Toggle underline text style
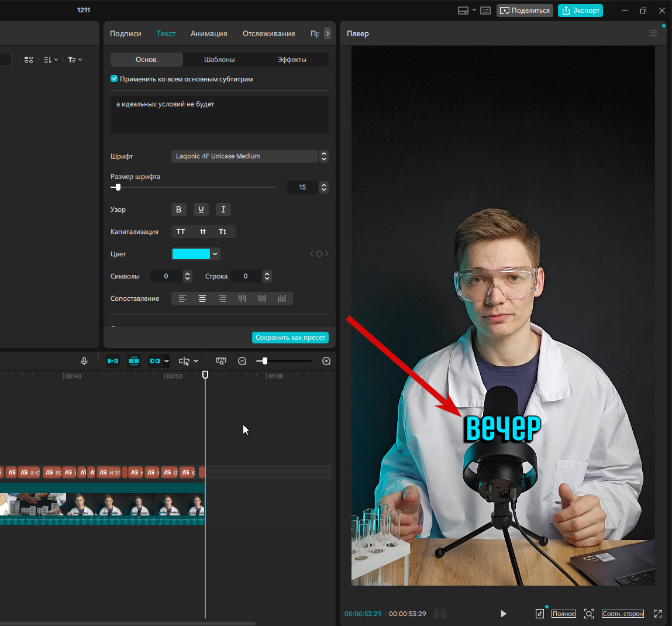 point(201,209)
